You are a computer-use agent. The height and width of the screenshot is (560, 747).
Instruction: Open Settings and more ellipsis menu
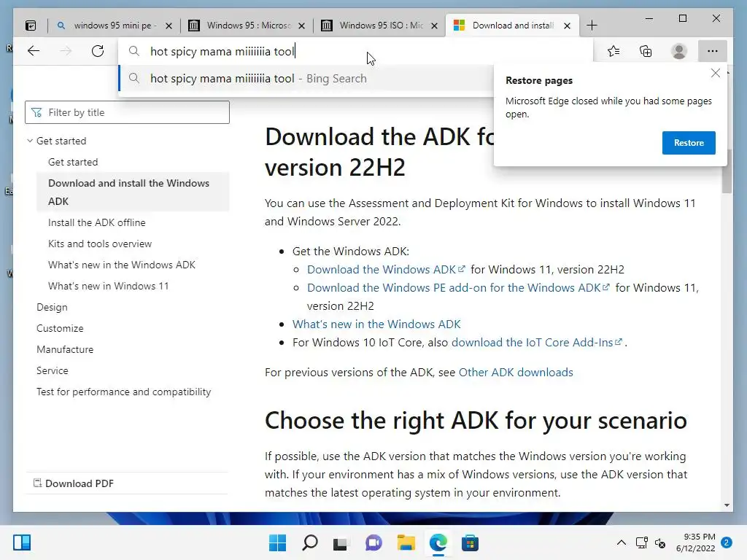[712, 51]
